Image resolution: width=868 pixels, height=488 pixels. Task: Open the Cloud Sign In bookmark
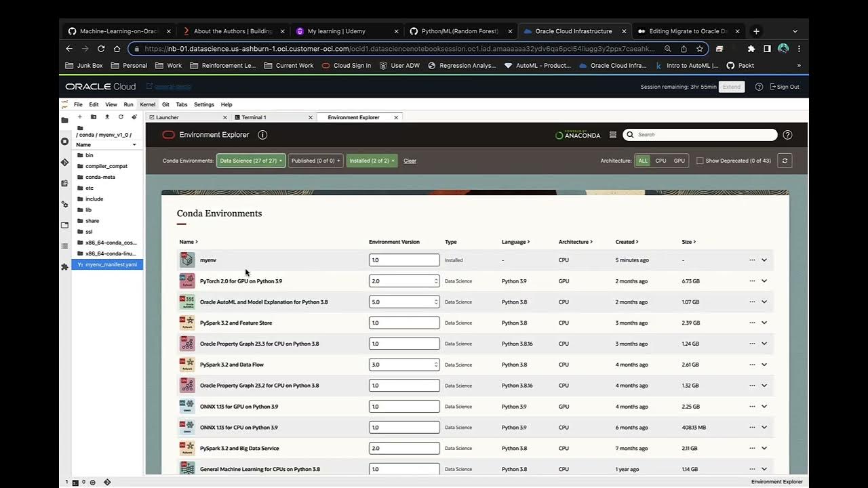(x=346, y=66)
